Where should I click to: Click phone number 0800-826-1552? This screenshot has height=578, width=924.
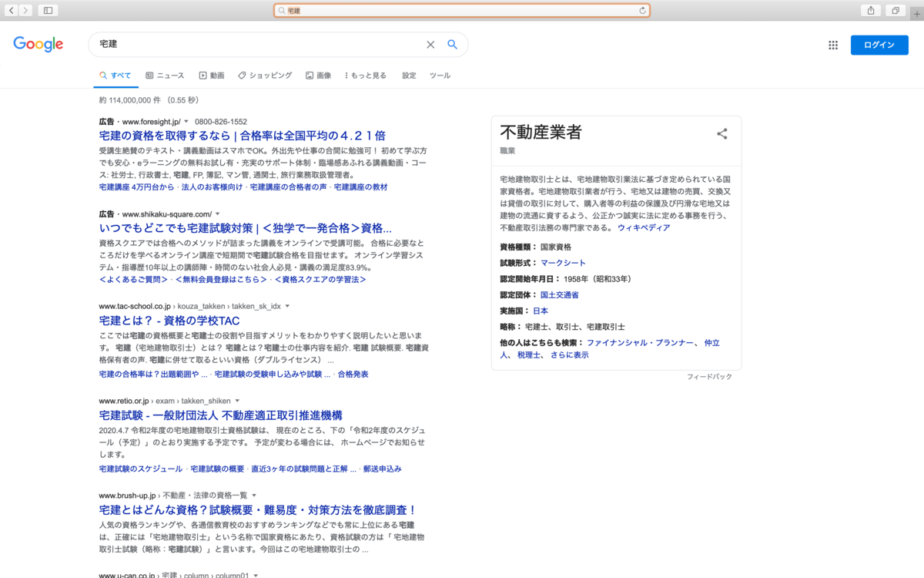pyautogui.click(x=221, y=122)
